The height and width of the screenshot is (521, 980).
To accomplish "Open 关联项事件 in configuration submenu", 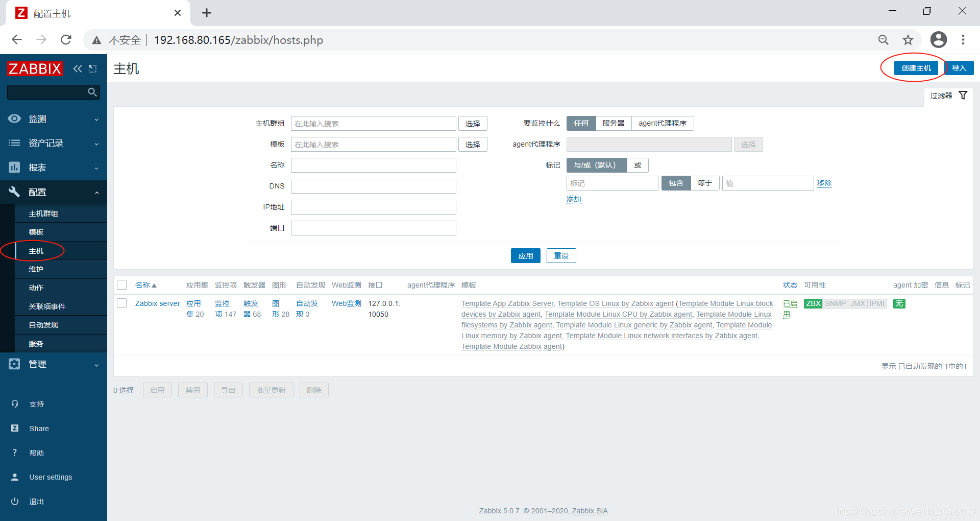I will coord(61,306).
